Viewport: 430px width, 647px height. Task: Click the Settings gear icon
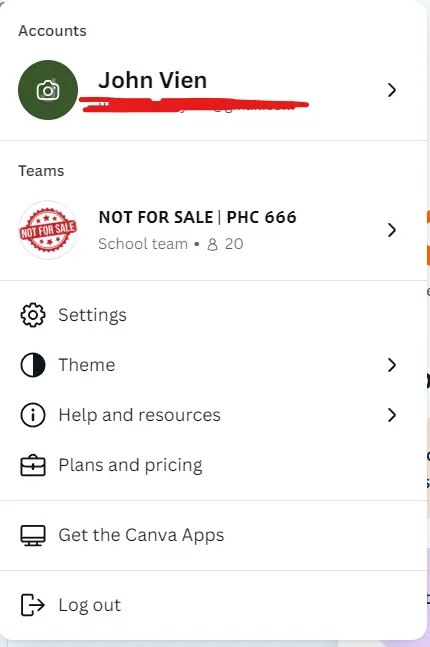coord(33,315)
